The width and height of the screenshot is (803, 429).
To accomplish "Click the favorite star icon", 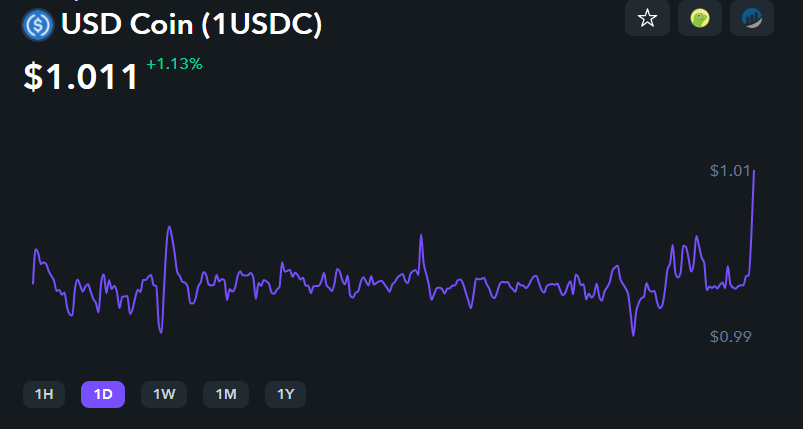I will tap(647, 18).
